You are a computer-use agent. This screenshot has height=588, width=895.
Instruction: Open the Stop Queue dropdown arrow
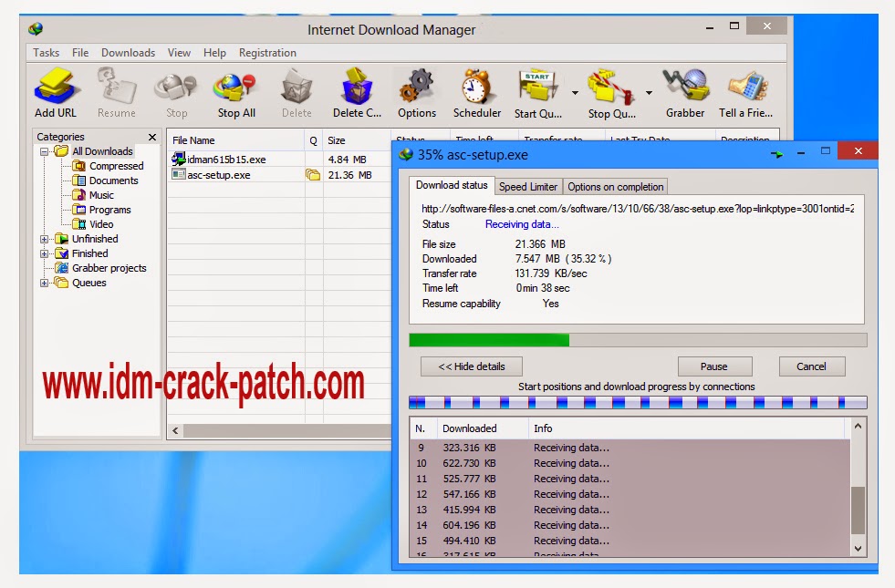tap(649, 92)
